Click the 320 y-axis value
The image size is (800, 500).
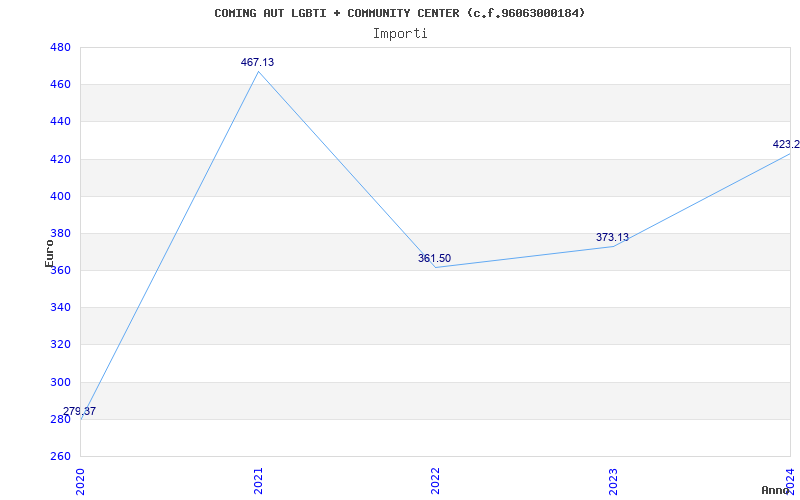60,345
